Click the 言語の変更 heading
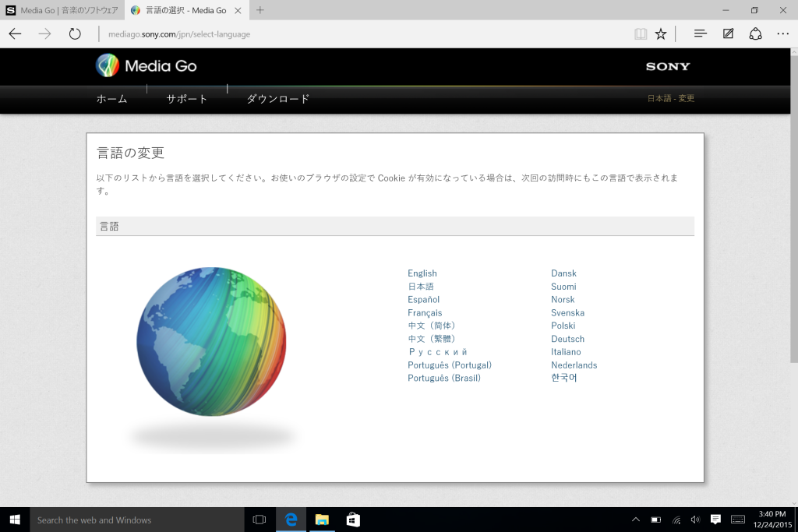798x532 pixels. 130,153
